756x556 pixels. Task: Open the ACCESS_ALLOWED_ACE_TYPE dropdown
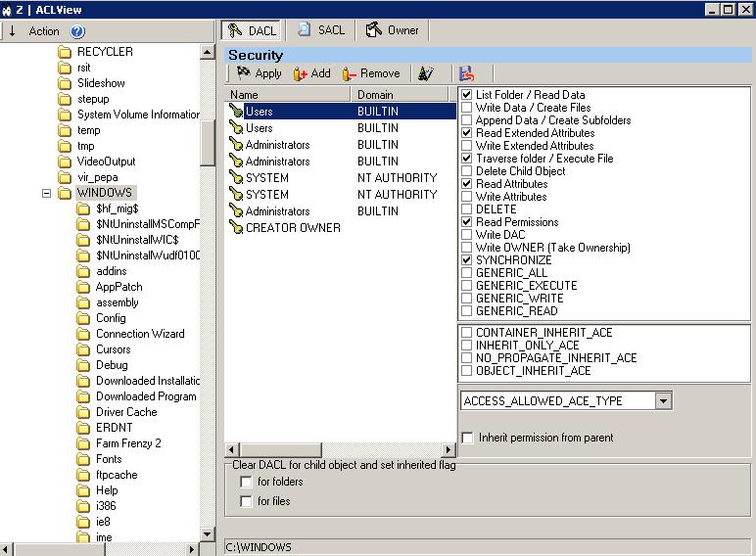[663, 401]
